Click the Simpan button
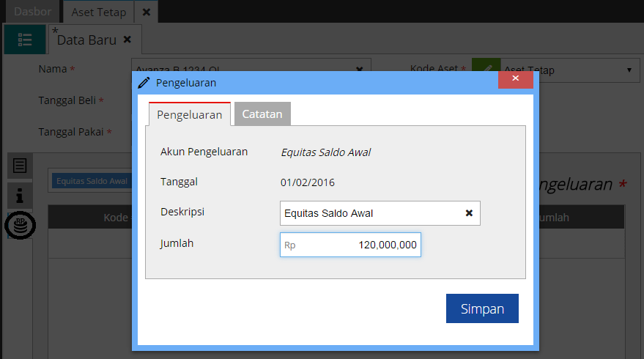This screenshot has width=644, height=359. coord(482,308)
